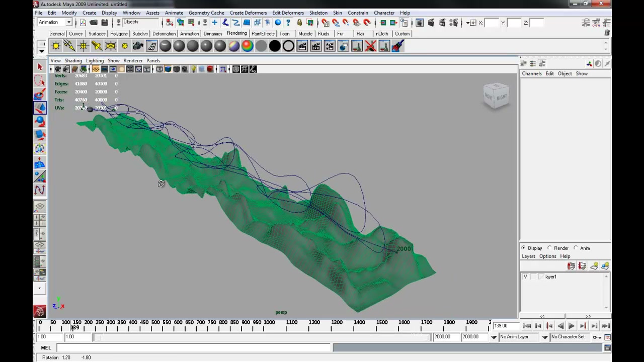The height and width of the screenshot is (362, 644).
Task: Select the Render radio button in layer editor
Action: point(549,248)
